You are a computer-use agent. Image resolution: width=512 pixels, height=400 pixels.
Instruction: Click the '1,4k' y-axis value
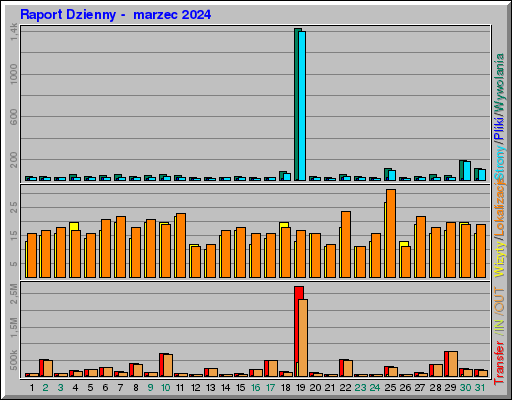(14, 32)
